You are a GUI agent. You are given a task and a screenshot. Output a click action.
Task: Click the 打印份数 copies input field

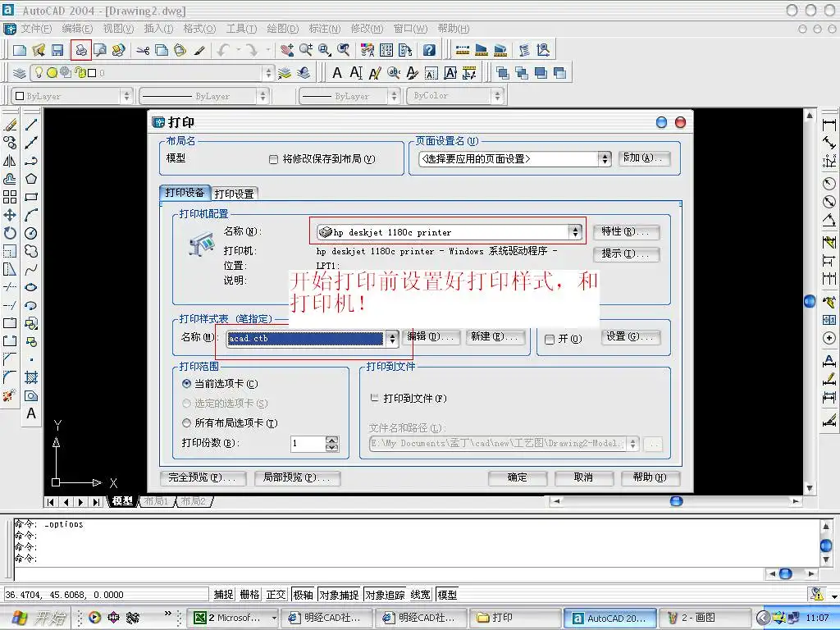tap(308, 443)
